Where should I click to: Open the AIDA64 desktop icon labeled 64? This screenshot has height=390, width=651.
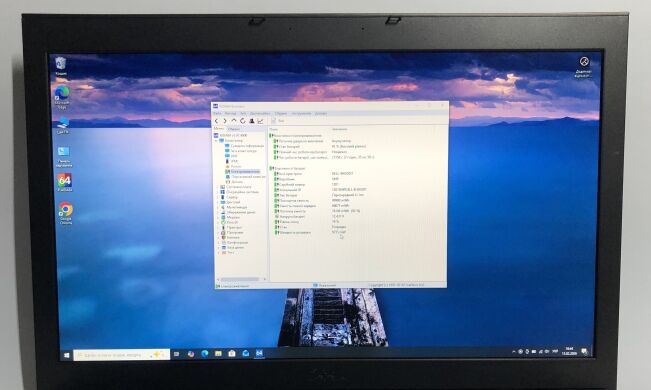(64, 182)
